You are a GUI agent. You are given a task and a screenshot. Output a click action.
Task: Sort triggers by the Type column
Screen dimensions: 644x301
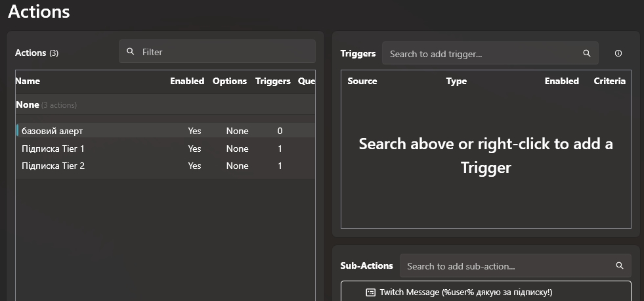456,81
